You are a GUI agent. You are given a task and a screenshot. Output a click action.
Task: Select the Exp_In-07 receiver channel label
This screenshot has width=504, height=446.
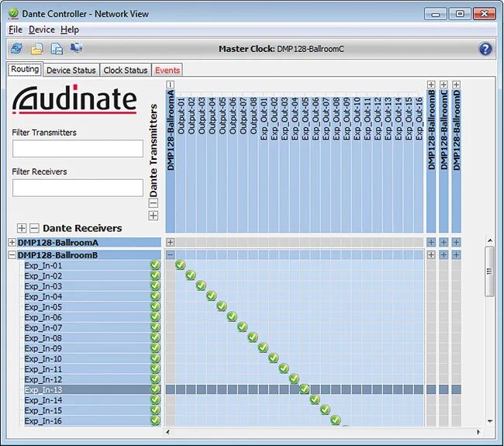(43, 327)
